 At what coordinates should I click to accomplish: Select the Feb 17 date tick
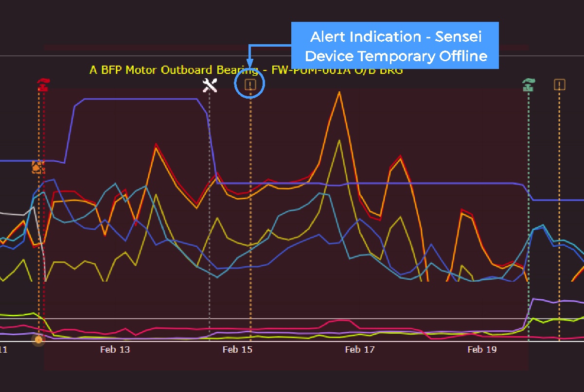pyautogui.click(x=360, y=349)
